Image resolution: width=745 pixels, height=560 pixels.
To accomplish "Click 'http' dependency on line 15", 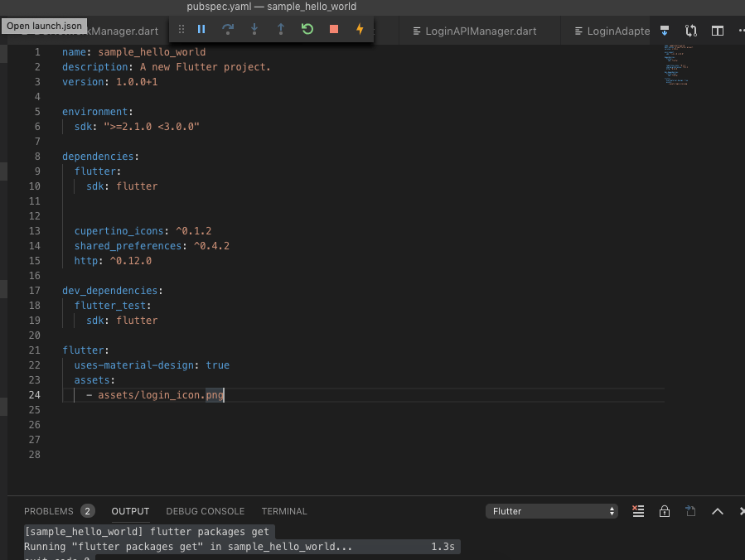I will 86,261.
